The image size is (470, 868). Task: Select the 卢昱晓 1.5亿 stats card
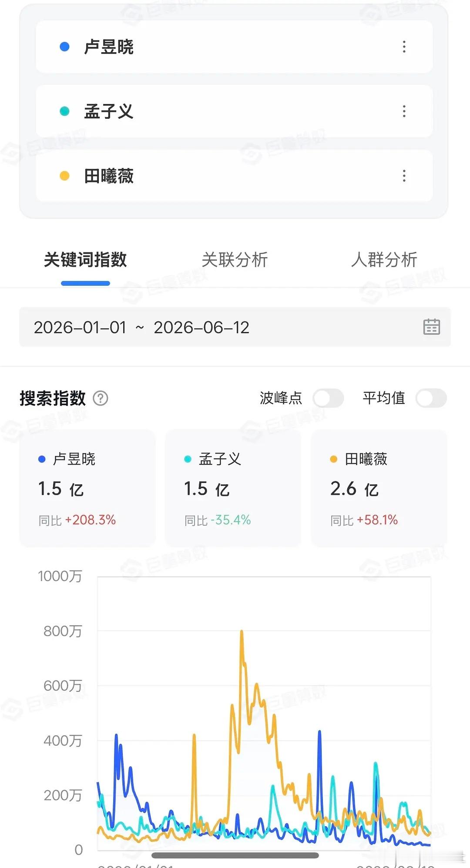(87, 488)
